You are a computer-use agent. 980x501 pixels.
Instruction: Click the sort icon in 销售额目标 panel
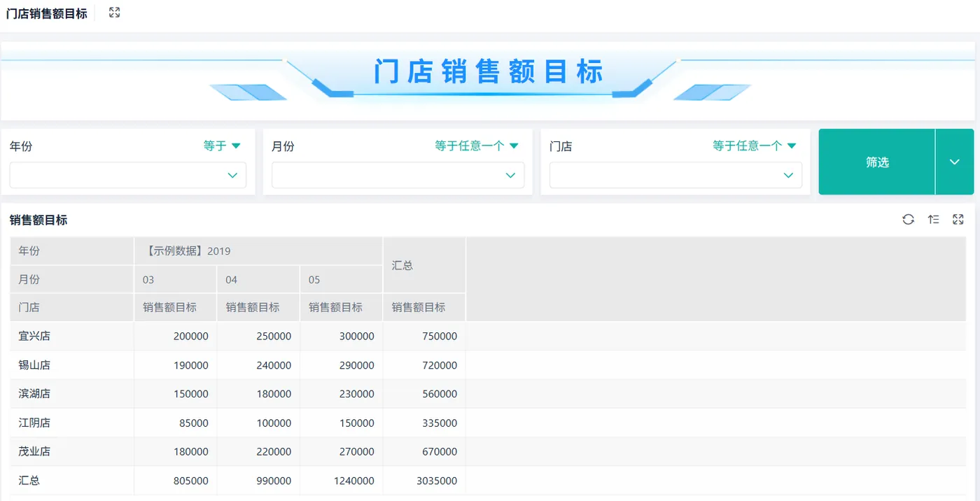pos(933,220)
